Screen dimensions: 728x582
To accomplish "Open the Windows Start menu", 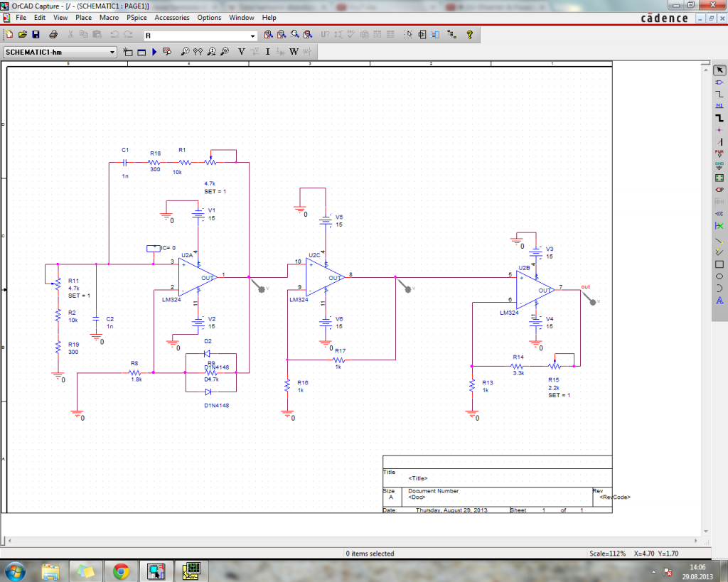I will (15, 571).
